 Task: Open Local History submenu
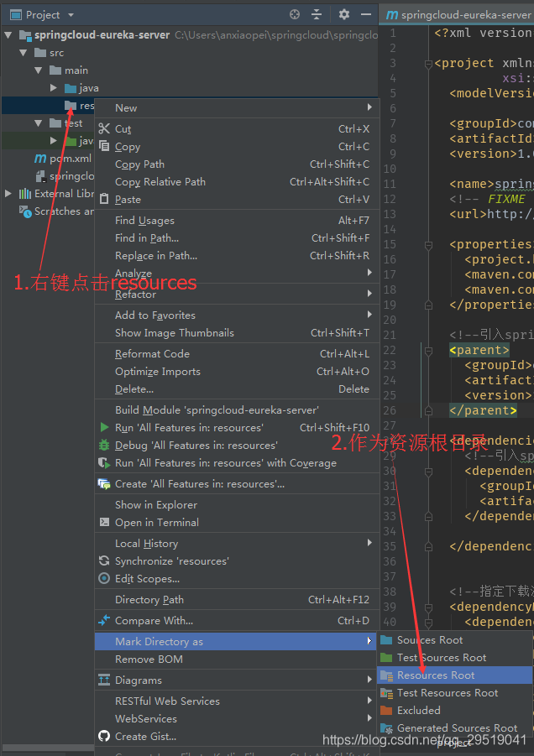[238, 544]
